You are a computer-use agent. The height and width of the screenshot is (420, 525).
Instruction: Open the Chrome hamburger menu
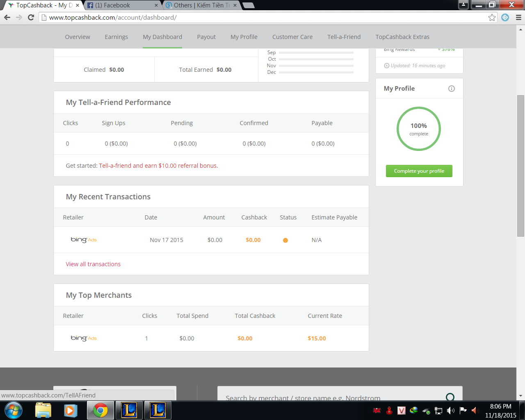[x=518, y=18]
